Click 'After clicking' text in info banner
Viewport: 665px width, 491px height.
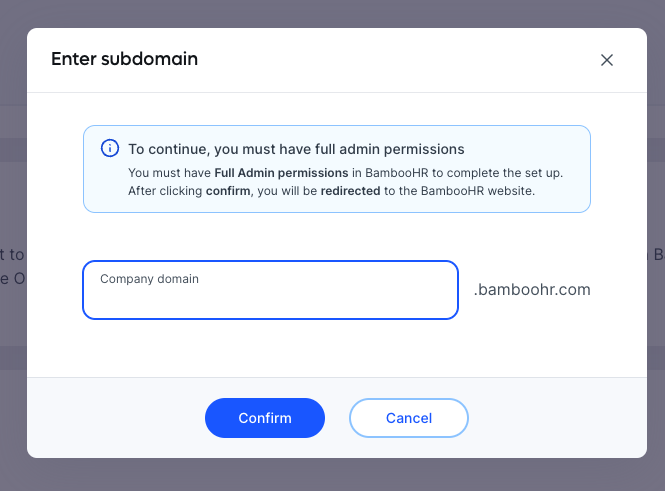[165, 191]
